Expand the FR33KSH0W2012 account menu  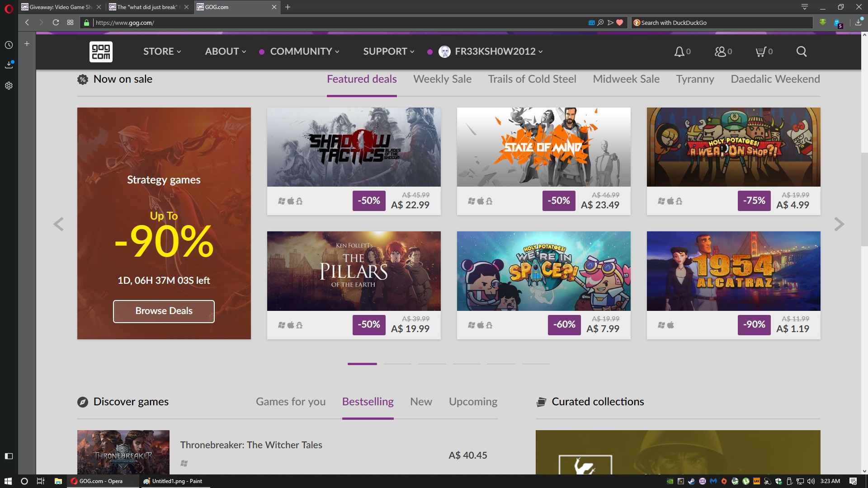click(491, 52)
